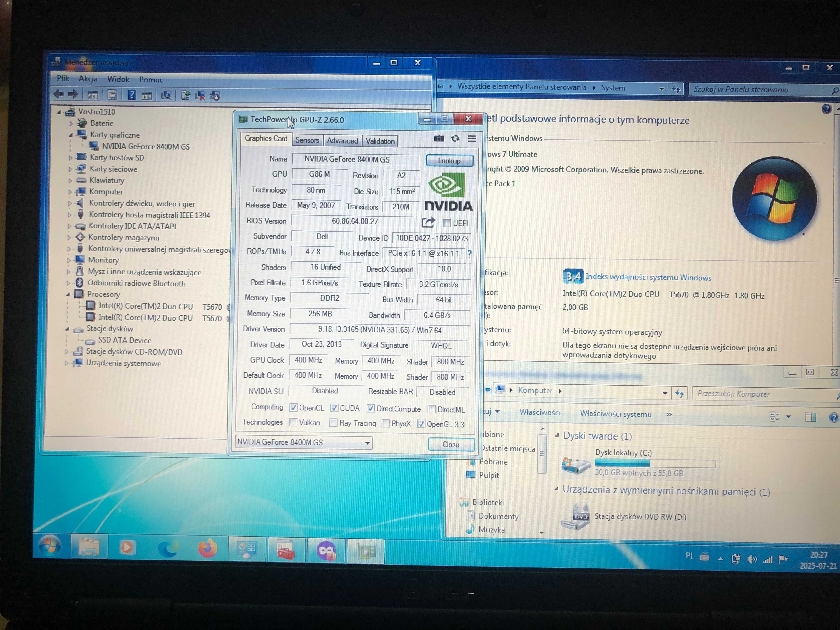The width and height of the screenshot is (840, 630).
Task: Select the SSD ATA Device tree item
Action: pos(125,340)
